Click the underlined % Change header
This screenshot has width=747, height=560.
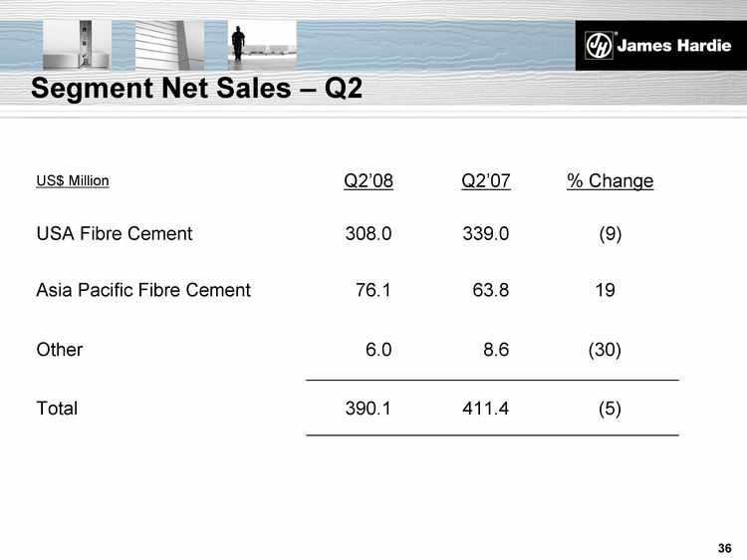pyautogui.click(x=610, y=180)
